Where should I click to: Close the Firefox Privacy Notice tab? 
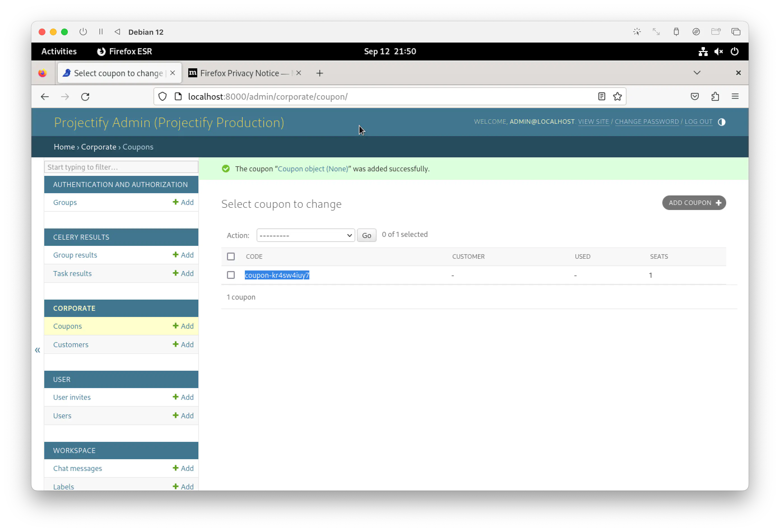pos(298,73)
